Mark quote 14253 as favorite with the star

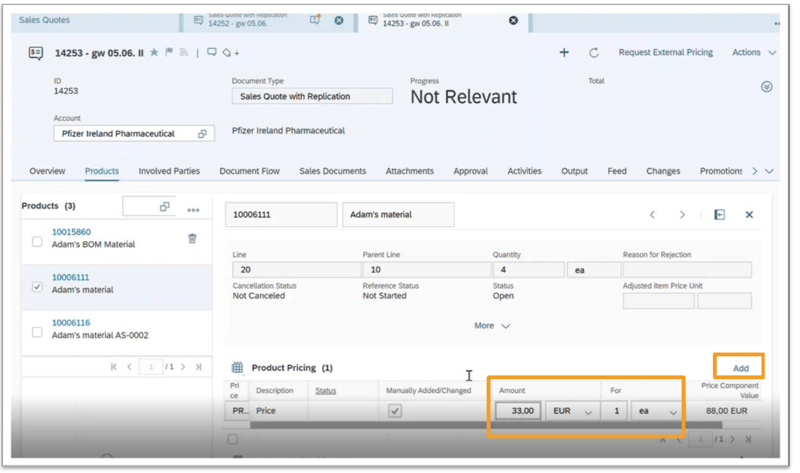click(x=154, y=53)
